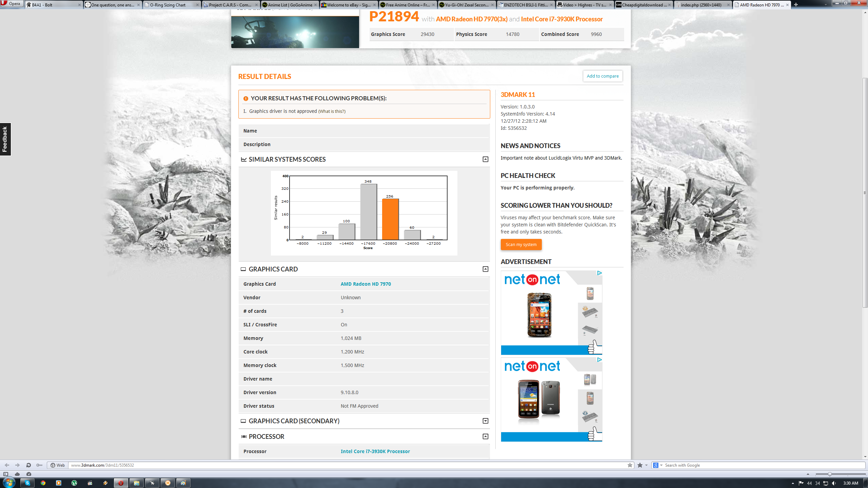Open the ENZOTECH BSLI-1 tab

[526, 5]
